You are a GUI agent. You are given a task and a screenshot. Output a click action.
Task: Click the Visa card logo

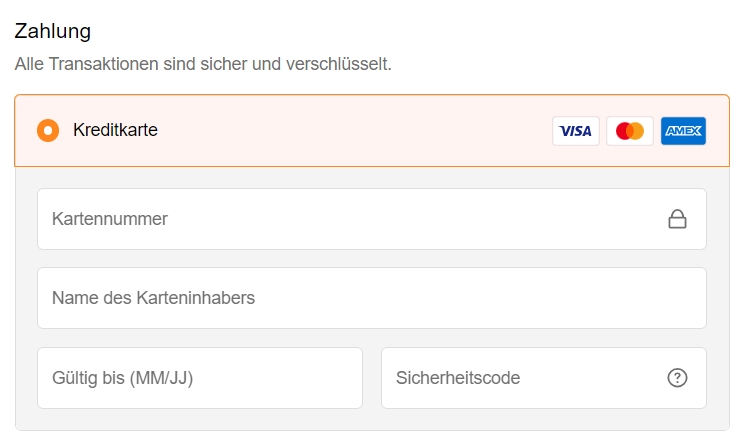(575, 131)
